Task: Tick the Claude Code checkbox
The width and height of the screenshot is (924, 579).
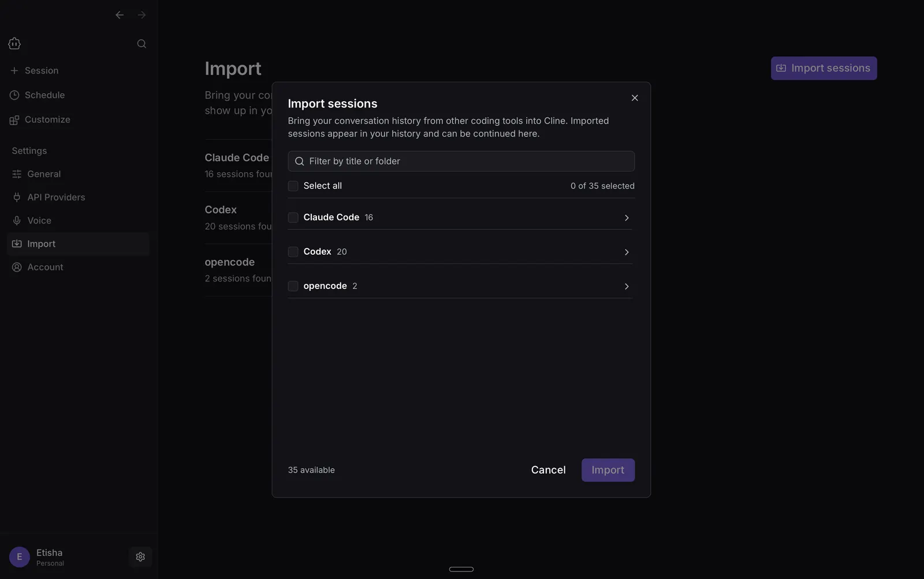Action: 293,218
